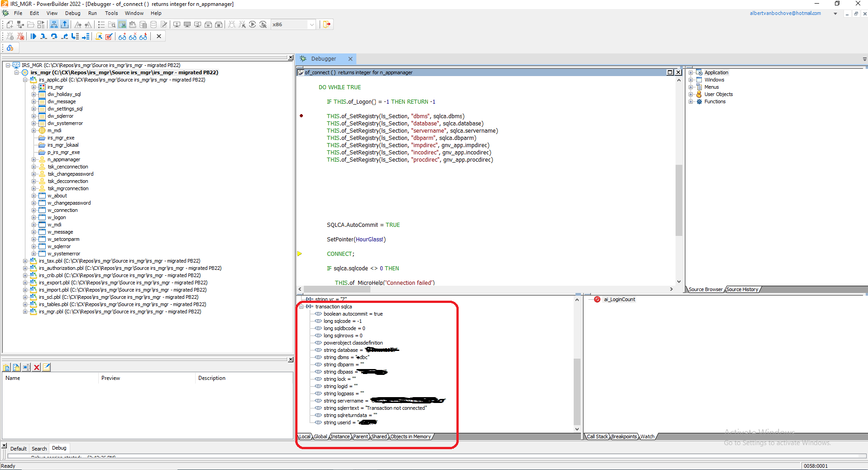Expand the irs_tax.pbl library node
The width and height of the screenshot is (868, 470).
(x=25, y=261)
